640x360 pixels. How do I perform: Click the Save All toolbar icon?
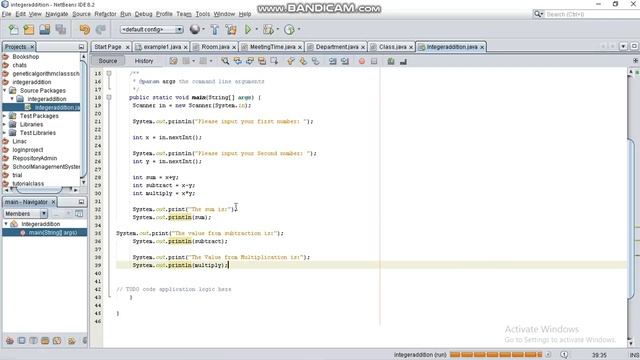click(x=61, y=29)
